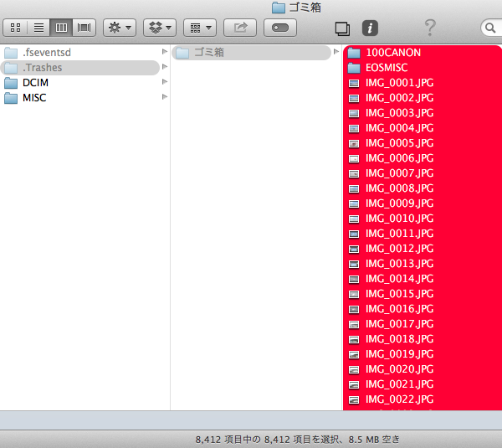Click the overlapping windows toolbar icon

(342, 28)
